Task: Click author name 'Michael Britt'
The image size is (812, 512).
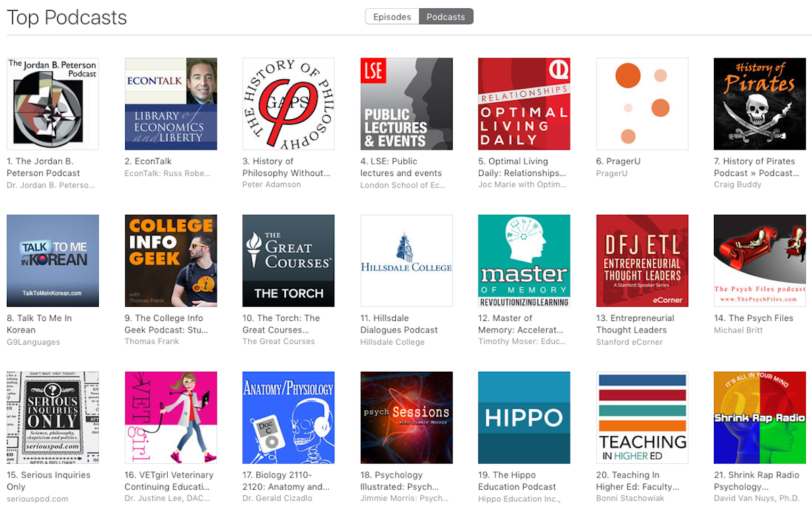Action: (738, 330)
